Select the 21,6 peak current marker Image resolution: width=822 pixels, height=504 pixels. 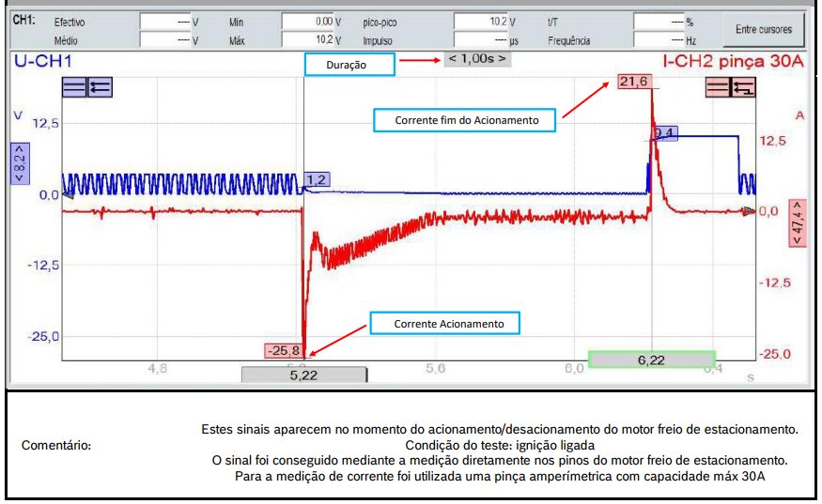(x=634, y=83)
